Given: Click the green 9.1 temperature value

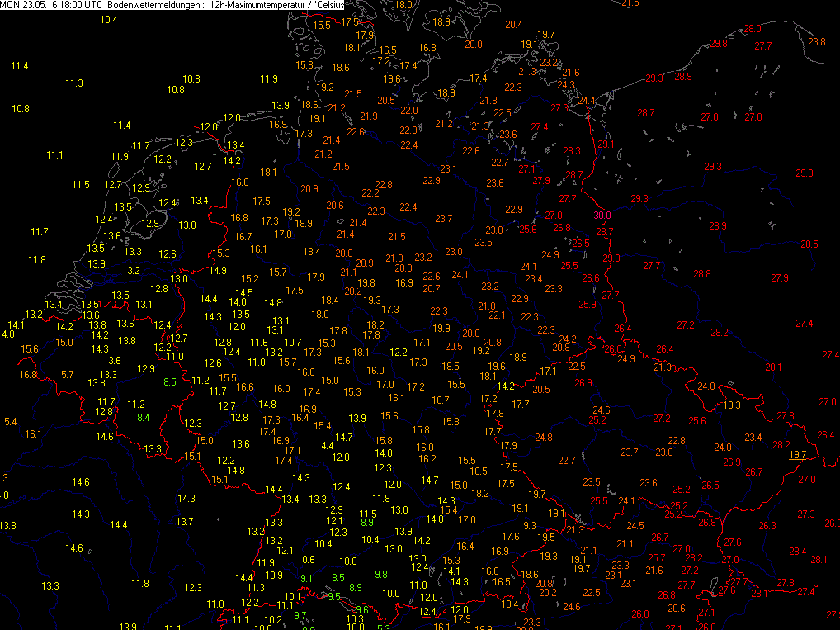Looking at the screenshot, I should point(305,578).
